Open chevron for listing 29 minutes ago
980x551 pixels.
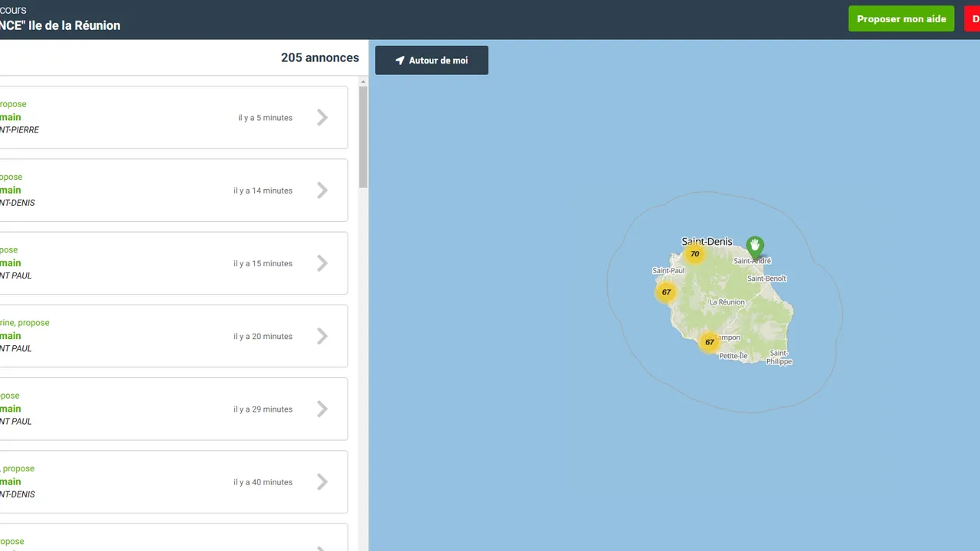[322, 409]
